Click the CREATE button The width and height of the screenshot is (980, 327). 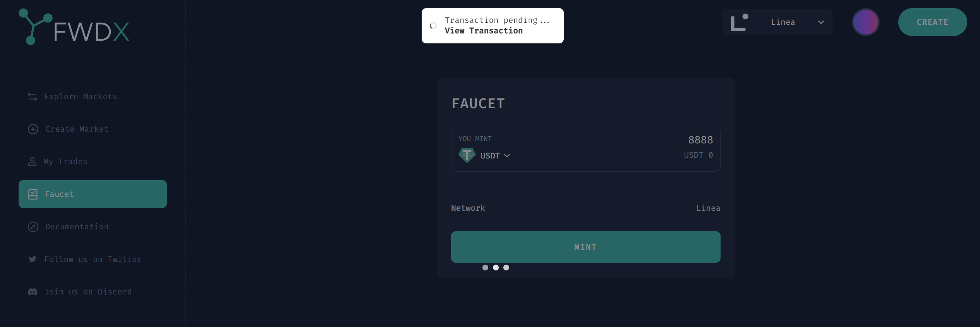(932, 22)
